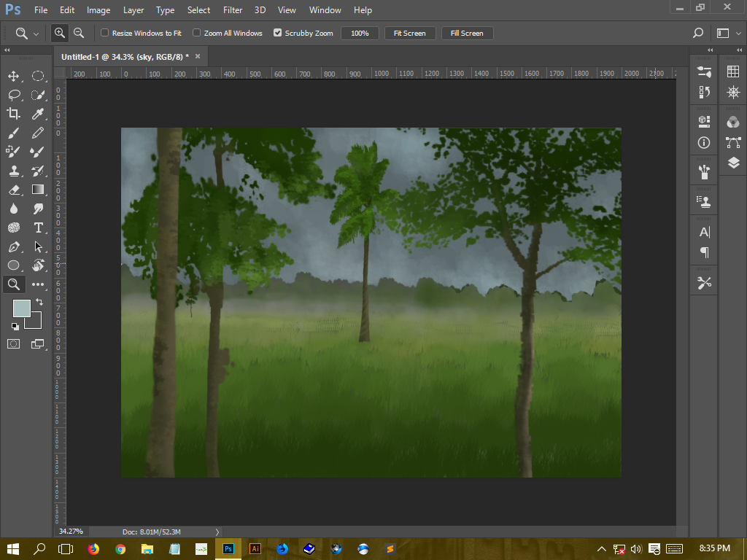Open the History panel icon
Viewport: 747px width, 560px height.
point(704,92)
